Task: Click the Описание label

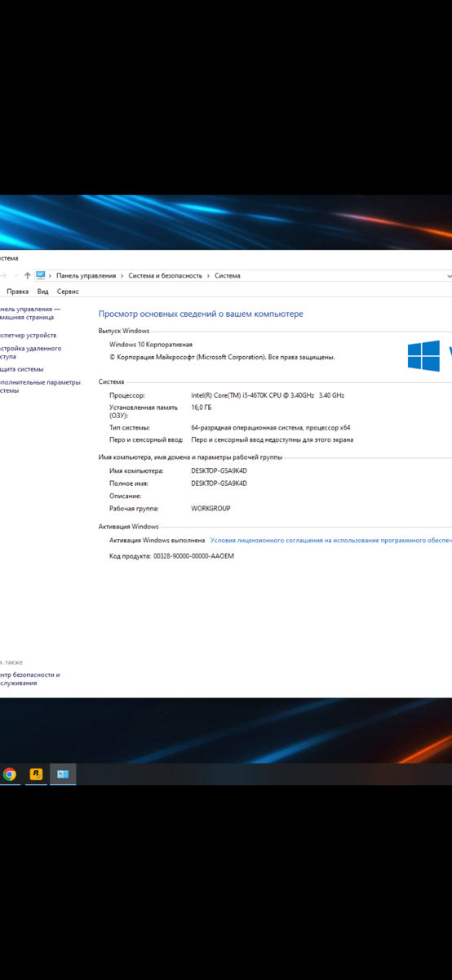Action: click(125, 496)
